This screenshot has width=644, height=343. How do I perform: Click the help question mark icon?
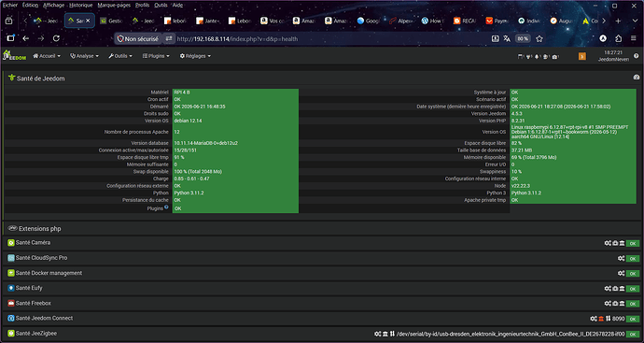point(637,56)
